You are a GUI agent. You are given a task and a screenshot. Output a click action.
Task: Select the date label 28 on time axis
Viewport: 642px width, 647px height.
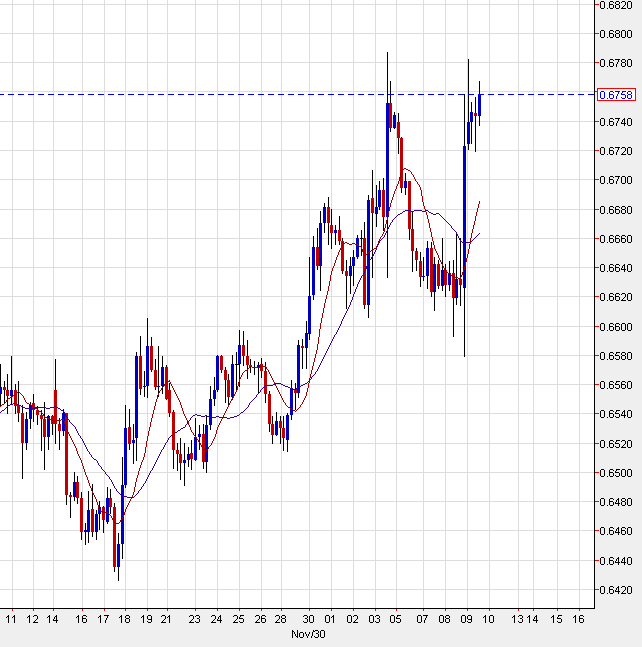pos(281,619)
